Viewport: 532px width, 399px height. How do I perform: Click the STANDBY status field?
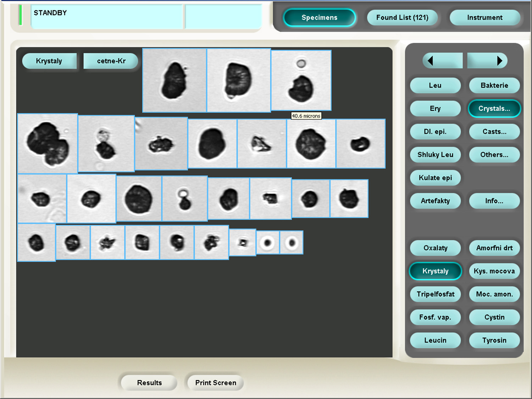(x=107, y=16)
